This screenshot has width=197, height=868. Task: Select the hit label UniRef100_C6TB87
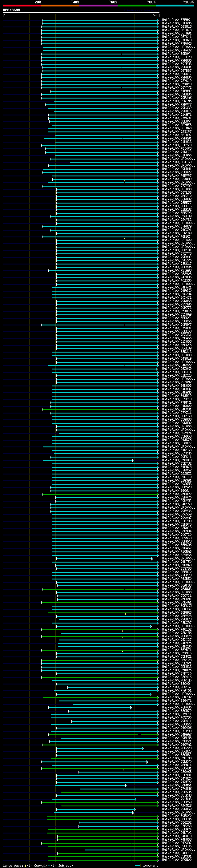click(x=177, y=71)
